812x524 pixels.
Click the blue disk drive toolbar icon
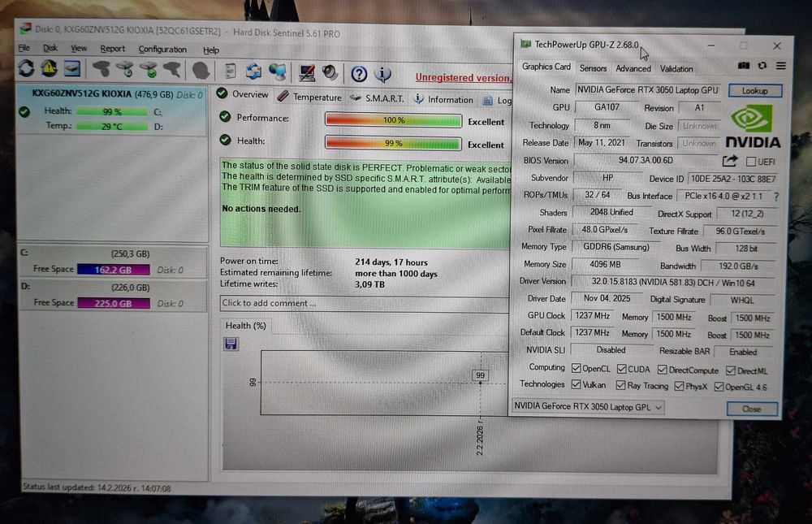(72, 68)
